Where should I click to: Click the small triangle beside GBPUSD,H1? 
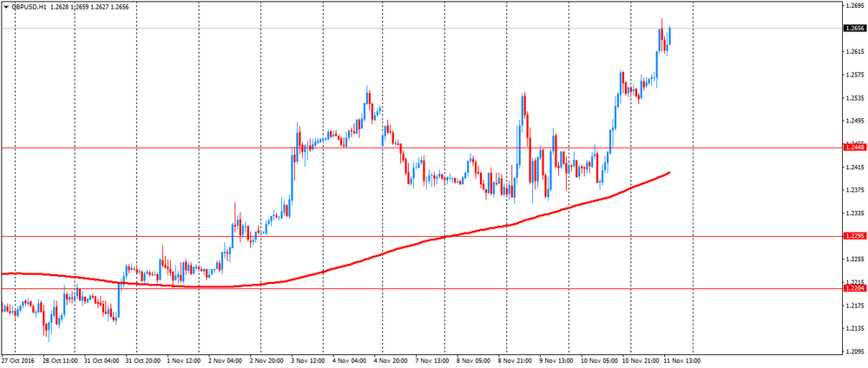(5, 7)
